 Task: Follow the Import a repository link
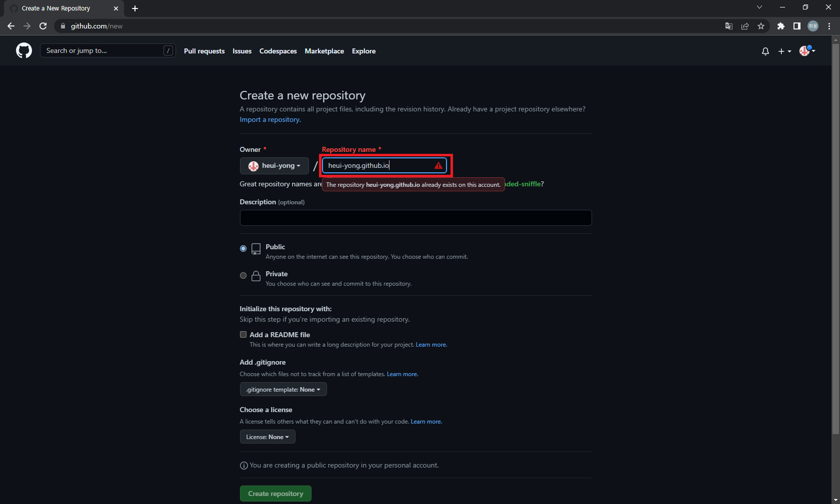(270, 119)
